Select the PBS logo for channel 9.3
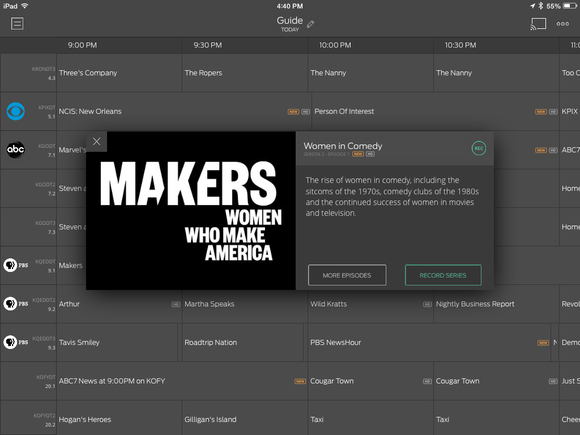Image resolution: width=580 pixels, height=435 pixels. click(16, 342)
